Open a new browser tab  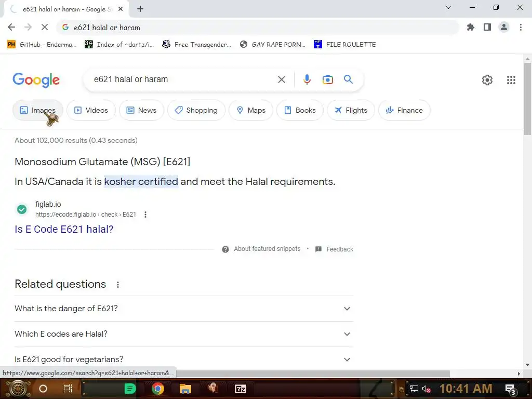click(x=140, y=9)
